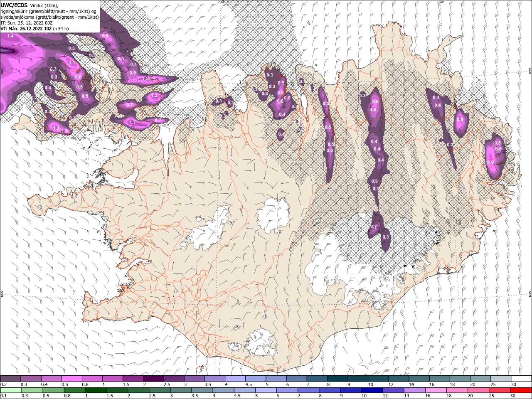This screenshot has width=532, height=399.
Task: Click the white glacier patch near the southern coast
Action: pos(260,343)
